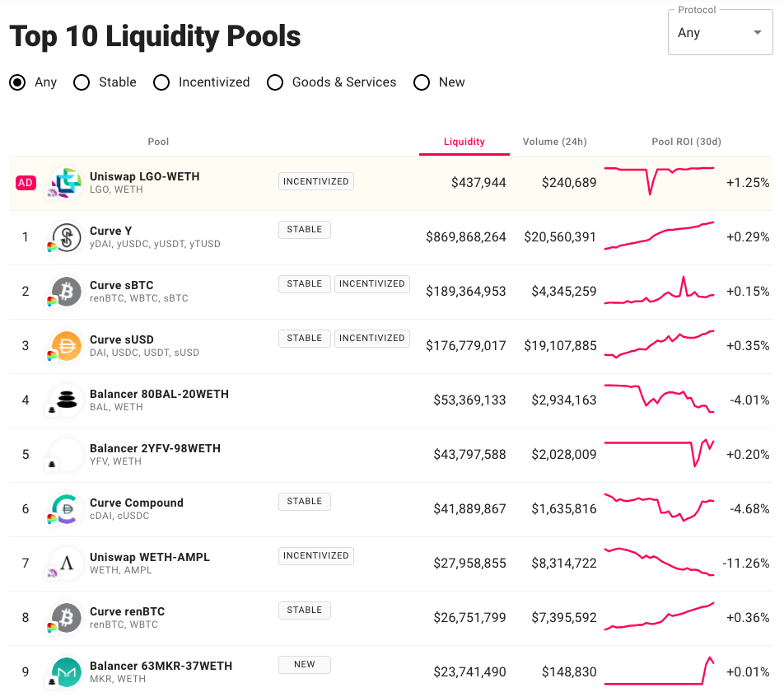Screen dimensions: 784x697
Task: Click the STABLE tag on Curve Y
Action: point(305,230)
